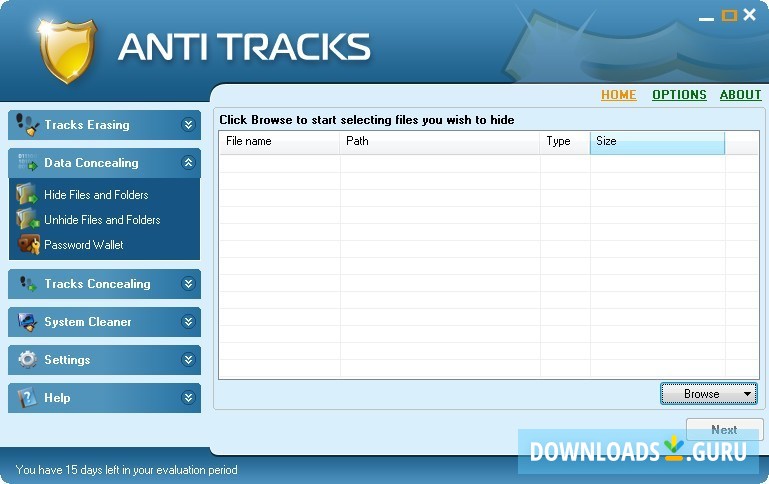The height and width of the screenshot is (484, 769).
Task: Click the Tracks Concealing footprints icon
Action: 27,283
